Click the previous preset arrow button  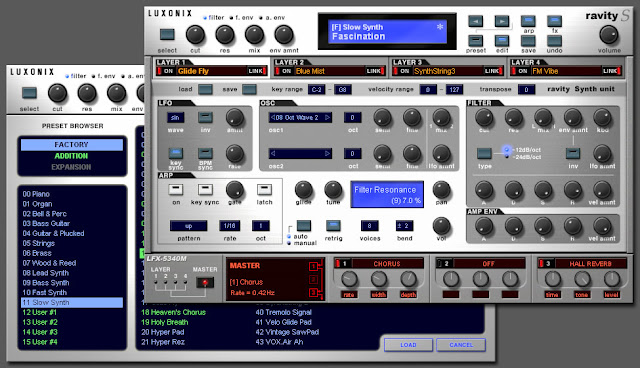pyautogui.click(x=475, y=21)
